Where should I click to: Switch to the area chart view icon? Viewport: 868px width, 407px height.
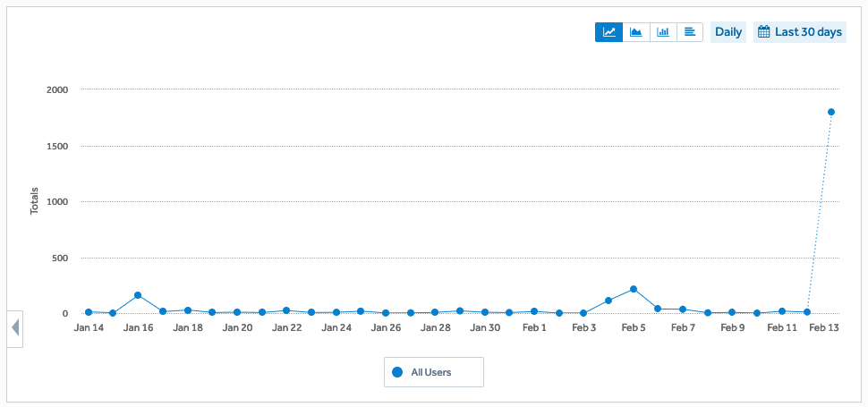[636, 32]
